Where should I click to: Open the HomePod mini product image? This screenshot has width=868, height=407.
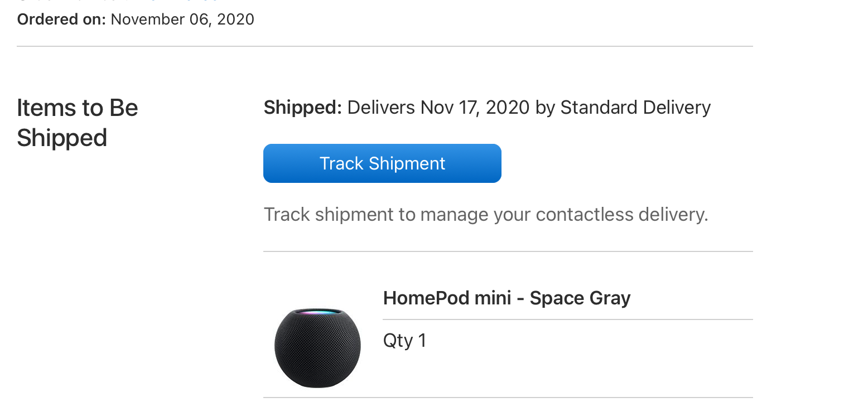[x=317, y=347]
